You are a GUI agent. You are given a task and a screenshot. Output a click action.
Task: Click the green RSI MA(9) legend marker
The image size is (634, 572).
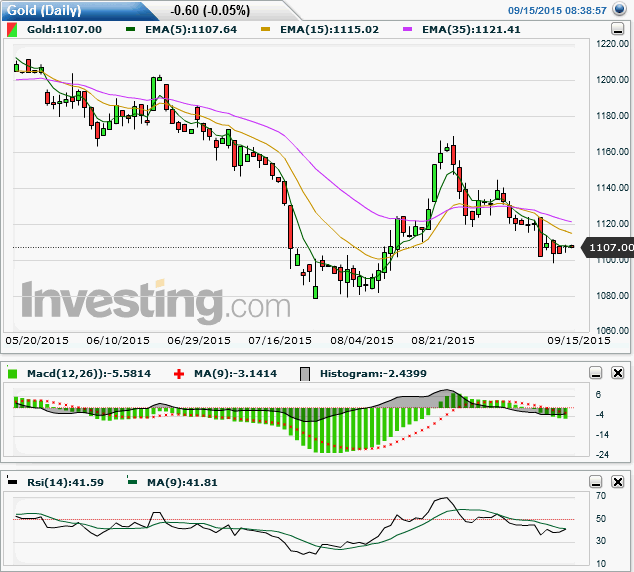[132, 481]
